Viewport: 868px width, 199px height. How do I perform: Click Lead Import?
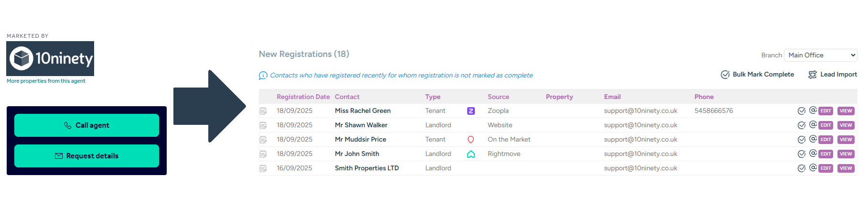[832, 75]
